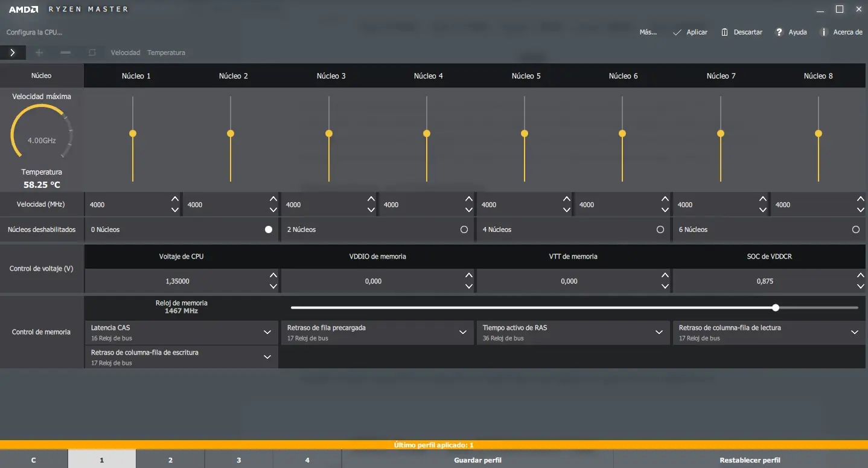Image resolution: width=868 pixels, height=468 pixels.
Task: Lower VTT de memoria with down arrow
Action: (x=665, y=287)
